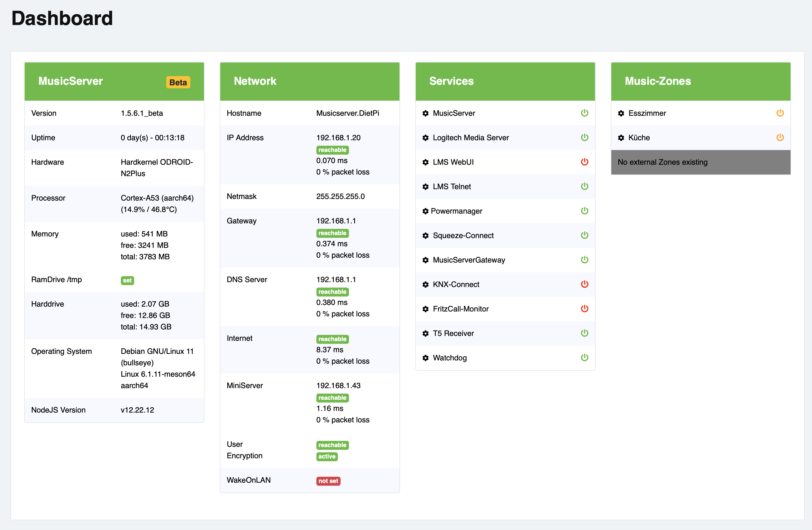
Task: Toggle Küche zone power button
Action: point(780,138)
